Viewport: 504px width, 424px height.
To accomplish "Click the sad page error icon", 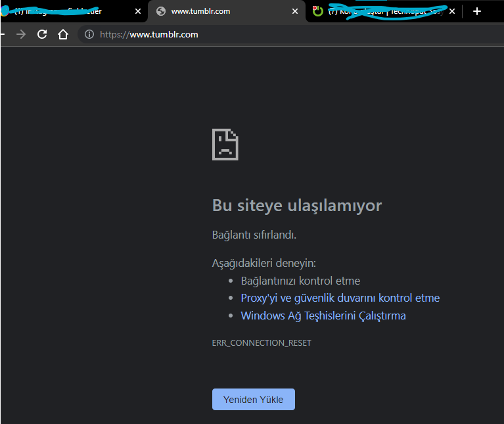I will click(x=225, y=145).
